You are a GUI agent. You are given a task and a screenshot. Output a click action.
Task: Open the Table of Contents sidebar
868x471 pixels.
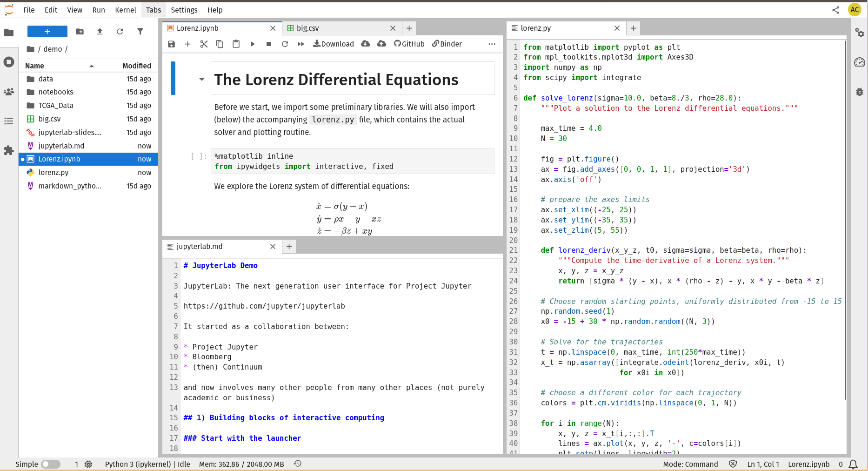pos(9,121)
